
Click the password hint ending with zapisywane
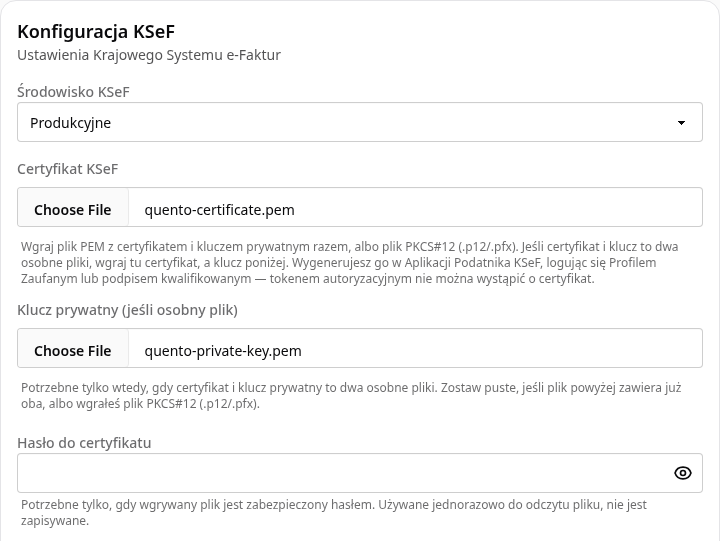pyautogui.click(x=334, y=513)
